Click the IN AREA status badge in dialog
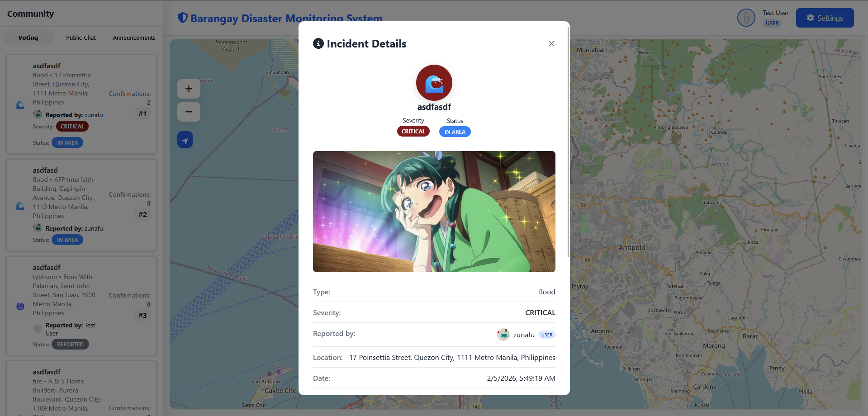 click(455, 132)
